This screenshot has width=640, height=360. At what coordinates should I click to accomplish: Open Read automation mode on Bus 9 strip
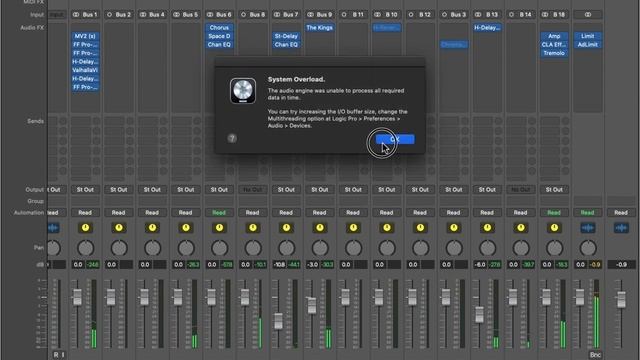click(x=320, y=213)
